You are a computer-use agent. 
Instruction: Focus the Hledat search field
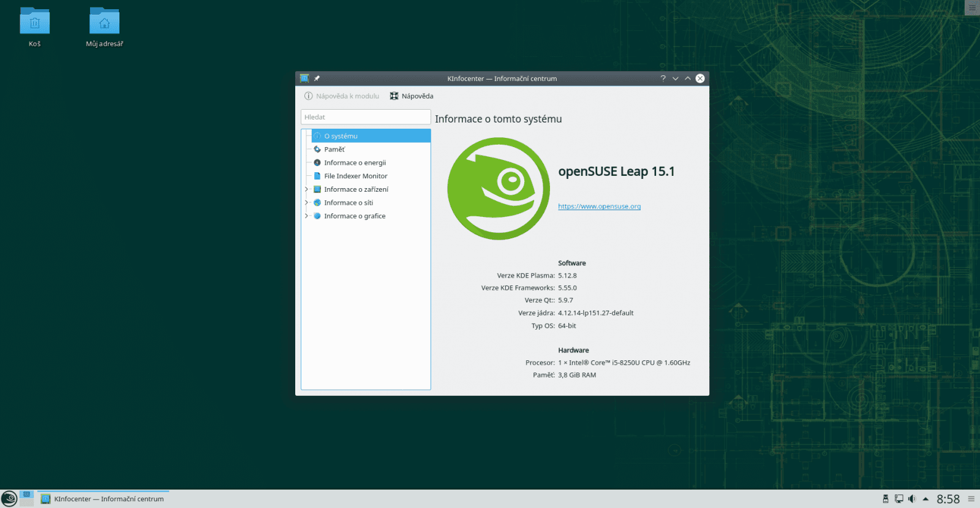tap(366, 117)
